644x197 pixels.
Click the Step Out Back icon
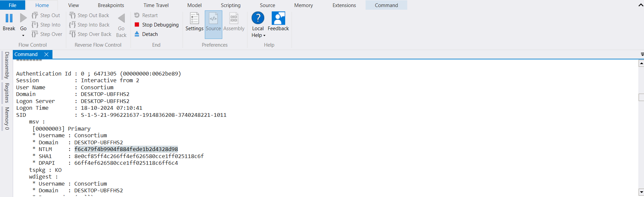point(72,15)
